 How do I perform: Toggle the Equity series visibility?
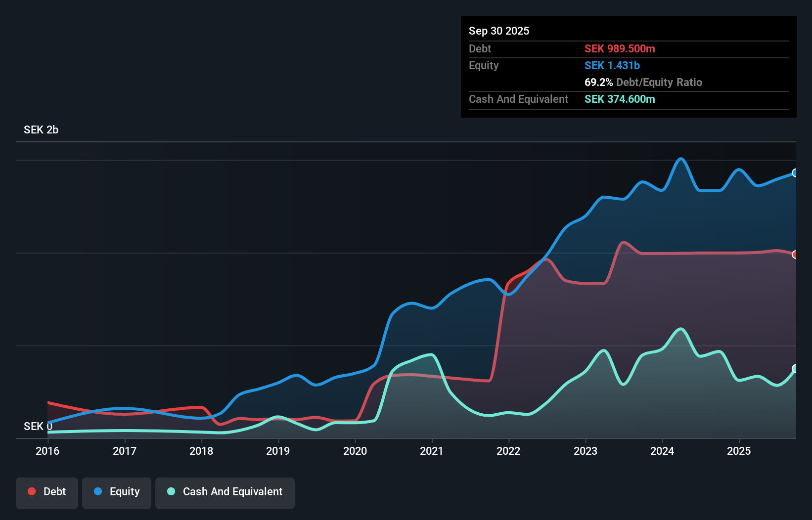(x=116, y=492)
